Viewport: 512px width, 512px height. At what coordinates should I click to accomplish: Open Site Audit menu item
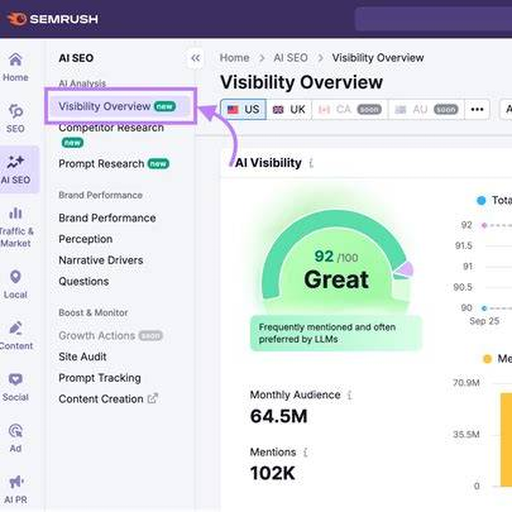83,357
